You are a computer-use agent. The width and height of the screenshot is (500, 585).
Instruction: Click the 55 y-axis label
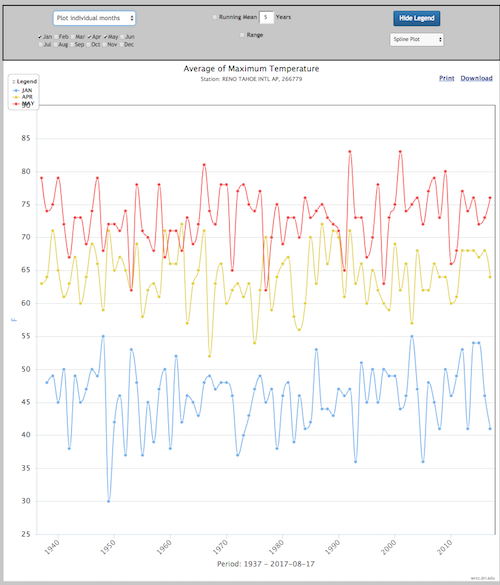[26, 336]
